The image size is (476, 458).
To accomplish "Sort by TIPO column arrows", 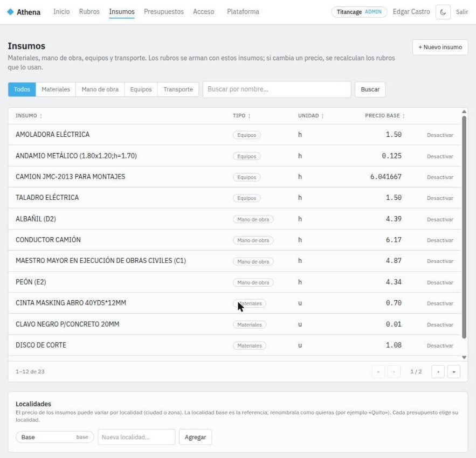I will pyautogui.click(x=249, y=116).
